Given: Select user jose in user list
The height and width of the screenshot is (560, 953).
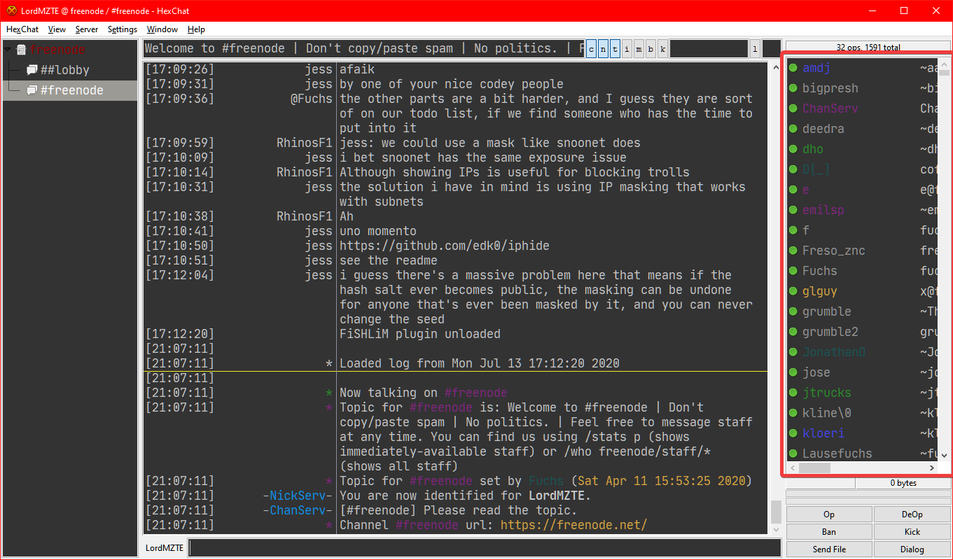Looking at the screenshot, I should (x=816, y=372).
